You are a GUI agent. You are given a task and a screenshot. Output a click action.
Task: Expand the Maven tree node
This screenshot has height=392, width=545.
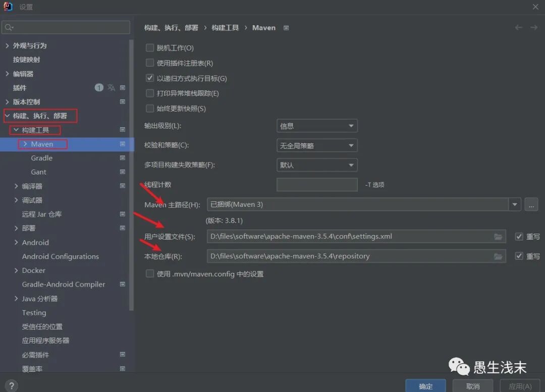pos(25,144)
